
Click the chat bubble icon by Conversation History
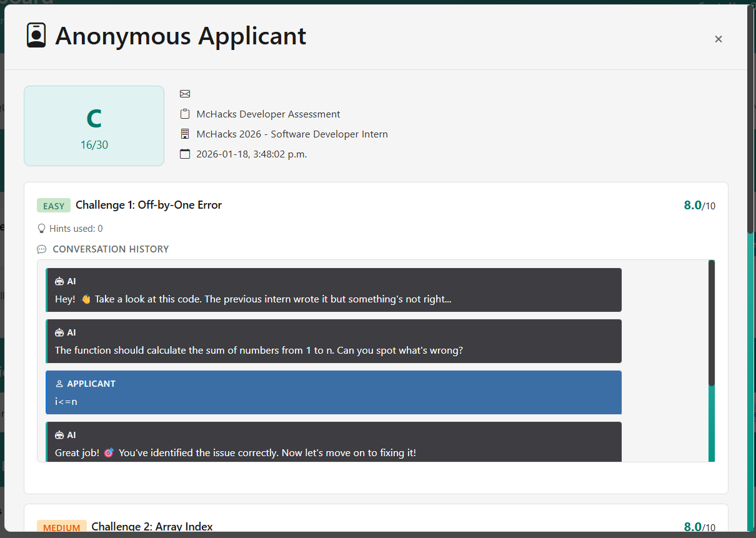tap(42, 249)
